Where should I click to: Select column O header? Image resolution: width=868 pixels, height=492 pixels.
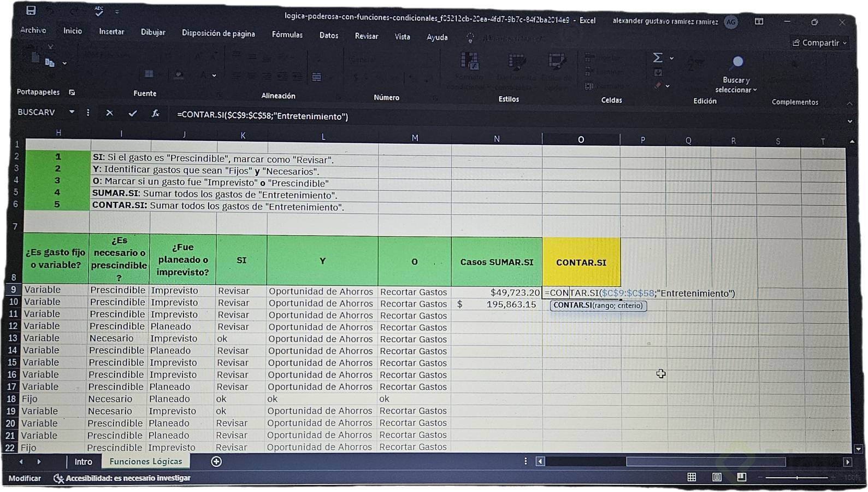[581, 139]
